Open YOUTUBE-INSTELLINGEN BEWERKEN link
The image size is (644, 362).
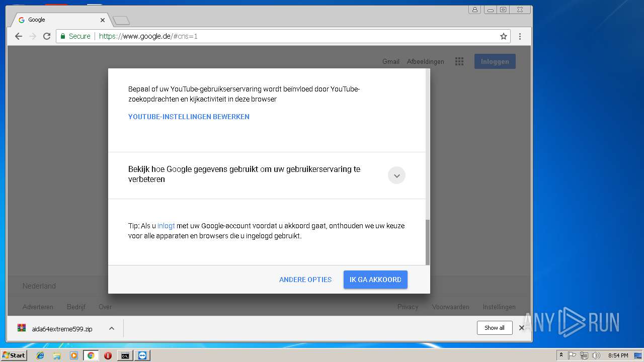(x=189, y=117)
